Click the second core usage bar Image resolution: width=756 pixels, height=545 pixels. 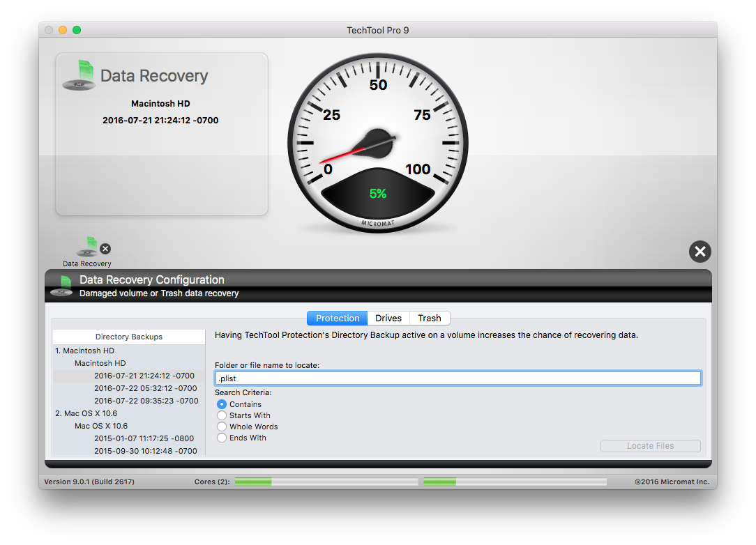pyautogui.click(x=515, y=482)
